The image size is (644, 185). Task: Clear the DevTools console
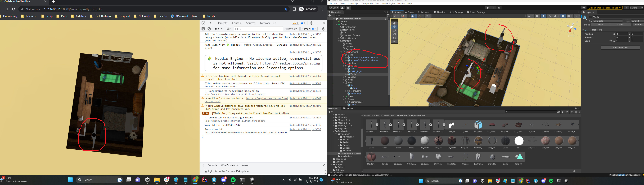click(x=209, y=29)
